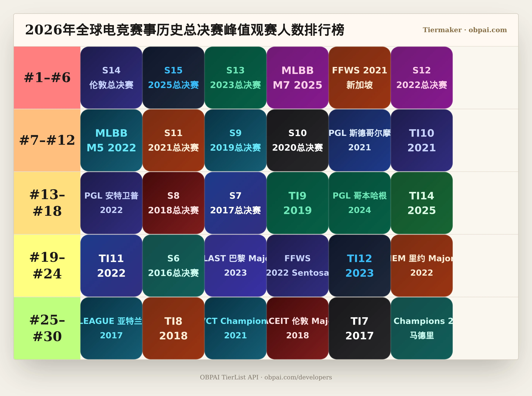Click the 里约 Major 2022 tile
The width and height of the screenshot is (532, 396).
point(422,266)
